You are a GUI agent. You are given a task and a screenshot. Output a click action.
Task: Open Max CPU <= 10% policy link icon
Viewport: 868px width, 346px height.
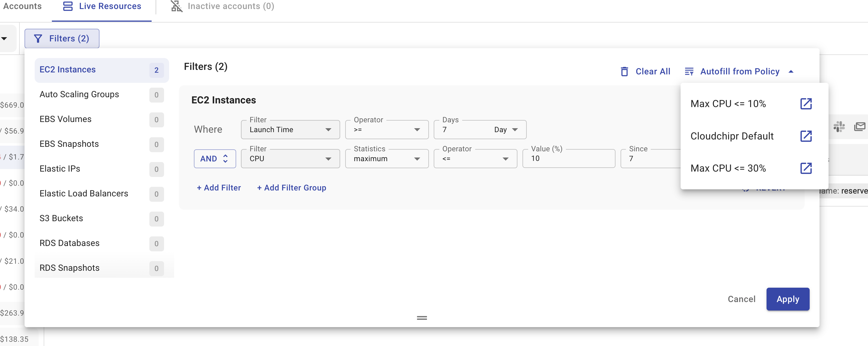[806, 103]
